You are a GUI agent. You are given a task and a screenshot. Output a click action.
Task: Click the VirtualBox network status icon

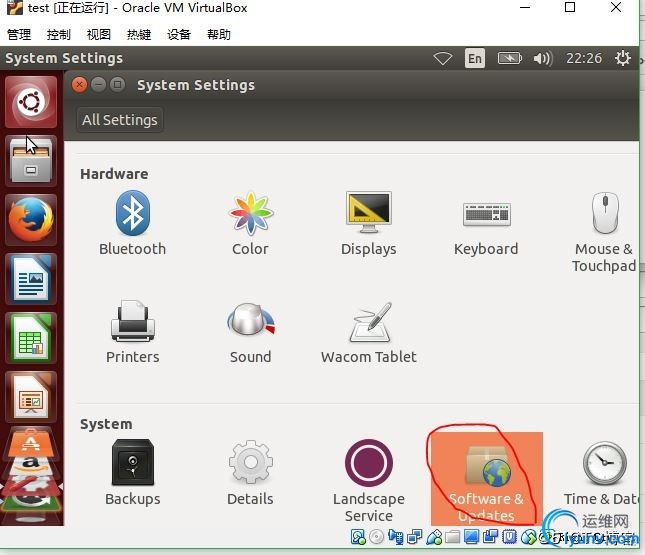(415, 536)
